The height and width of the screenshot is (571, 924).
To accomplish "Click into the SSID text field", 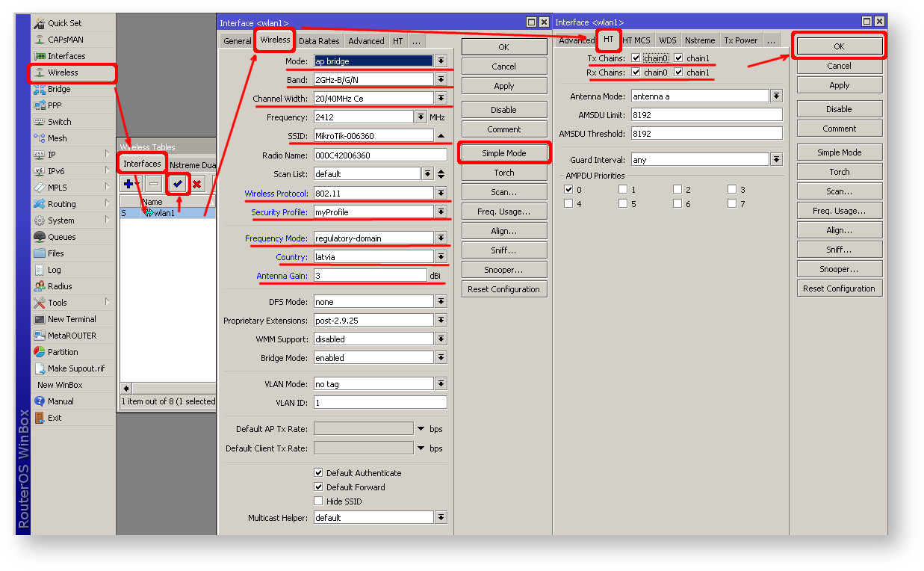I will (373, 136).
